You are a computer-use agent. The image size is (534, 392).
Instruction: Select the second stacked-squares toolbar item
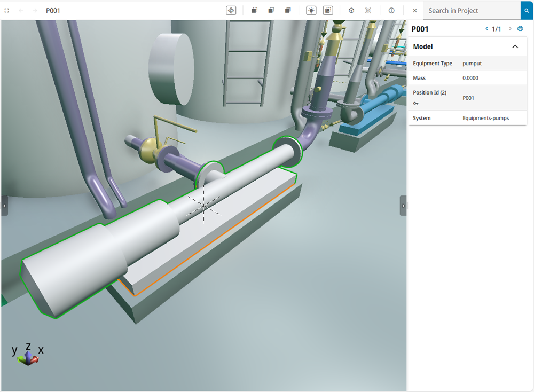tap(271, 11)
